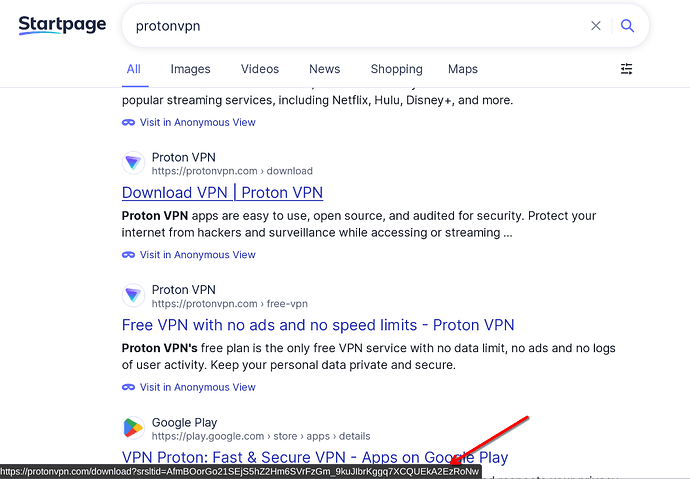The image size is (690, 479).
Task: Open VPN Proton Google Play result link
Action: tap(315, 457)
